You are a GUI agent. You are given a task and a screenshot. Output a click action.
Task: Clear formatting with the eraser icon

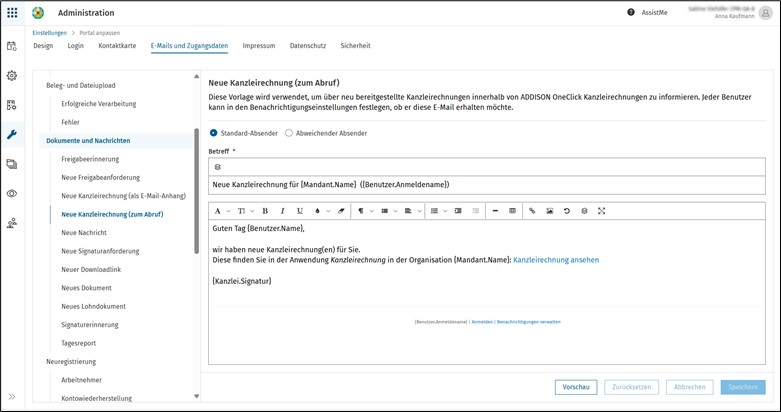point(341,211)
